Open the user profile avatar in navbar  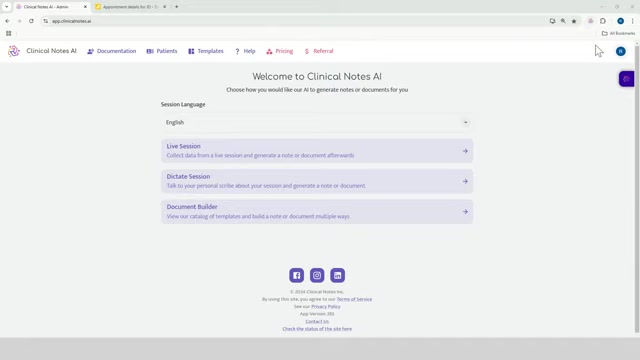pyautogui.click(x=620, y=51)
